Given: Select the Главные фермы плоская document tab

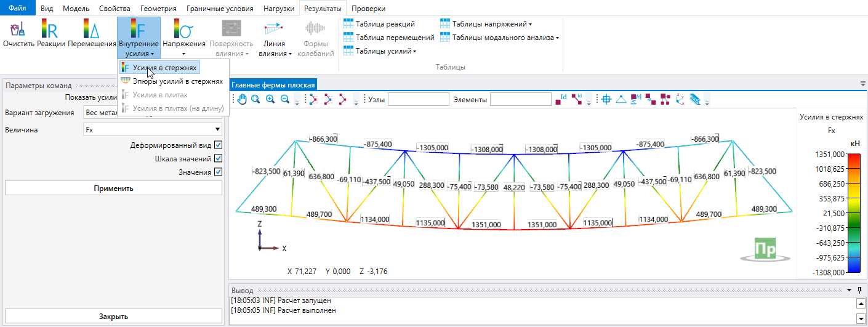Looking at the screenshot, I should 273,85.
